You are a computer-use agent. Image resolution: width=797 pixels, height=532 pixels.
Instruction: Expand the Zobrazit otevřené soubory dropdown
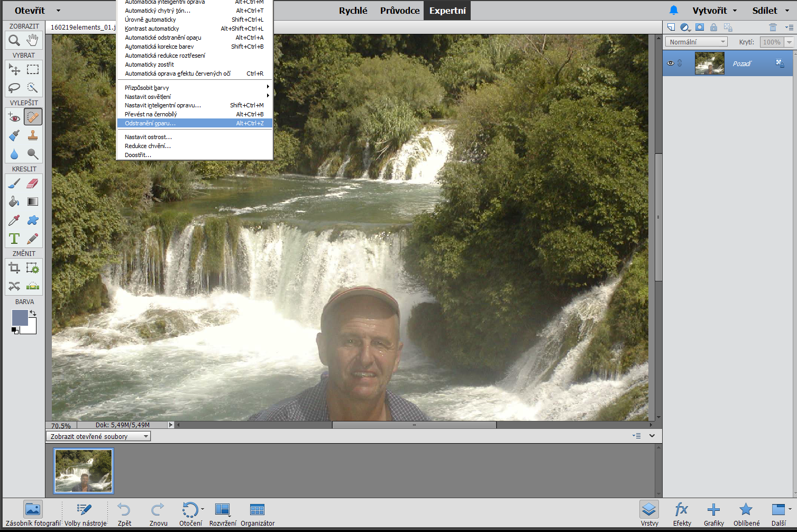98,436
